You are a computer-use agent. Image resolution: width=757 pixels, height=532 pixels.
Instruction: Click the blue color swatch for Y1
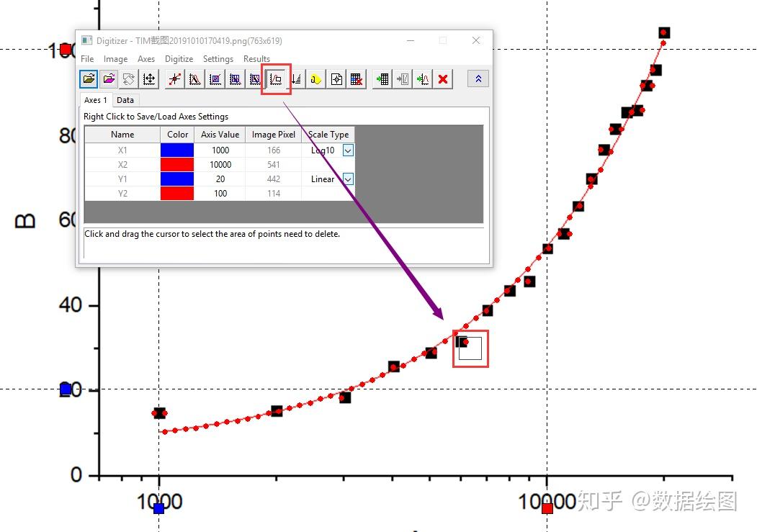[x=177, y=179]
